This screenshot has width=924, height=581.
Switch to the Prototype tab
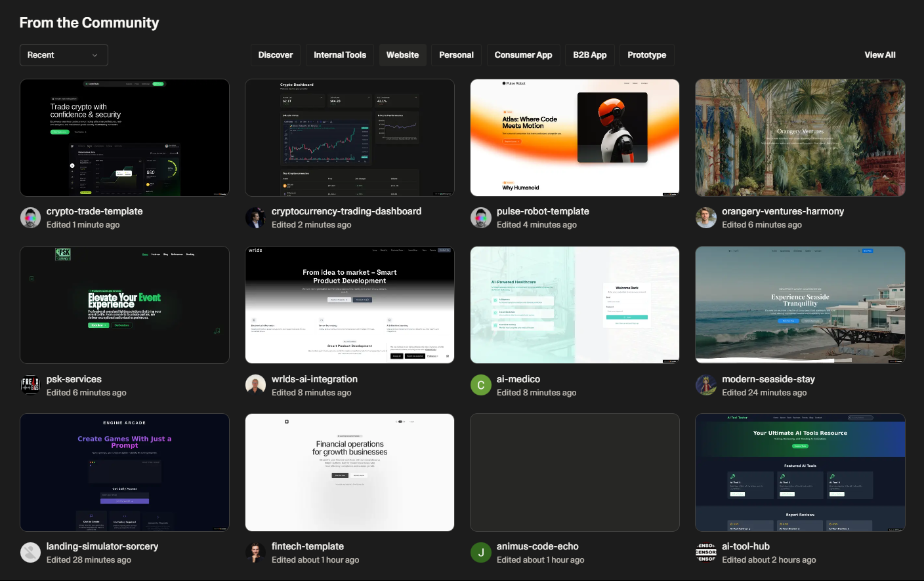646,55
